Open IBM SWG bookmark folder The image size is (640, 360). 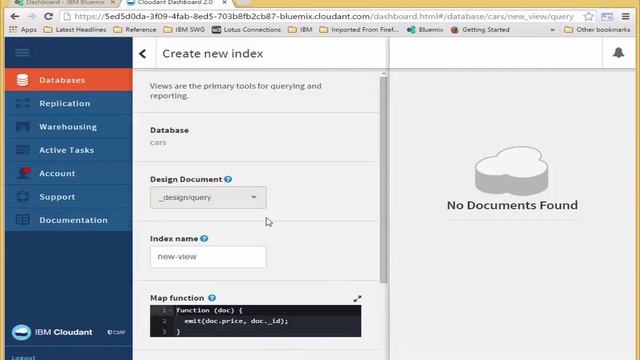[184, 30]
